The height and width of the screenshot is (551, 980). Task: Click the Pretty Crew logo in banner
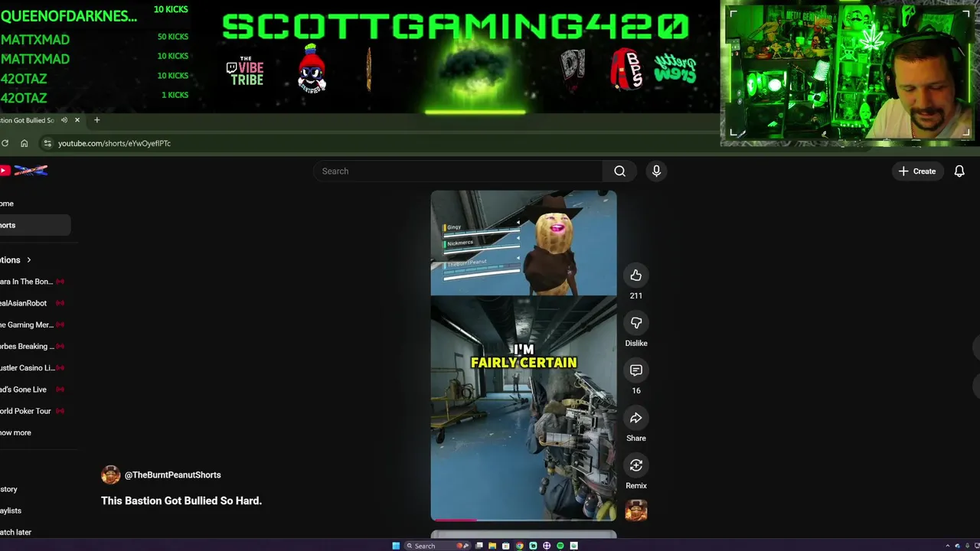[x=675, y=69]
